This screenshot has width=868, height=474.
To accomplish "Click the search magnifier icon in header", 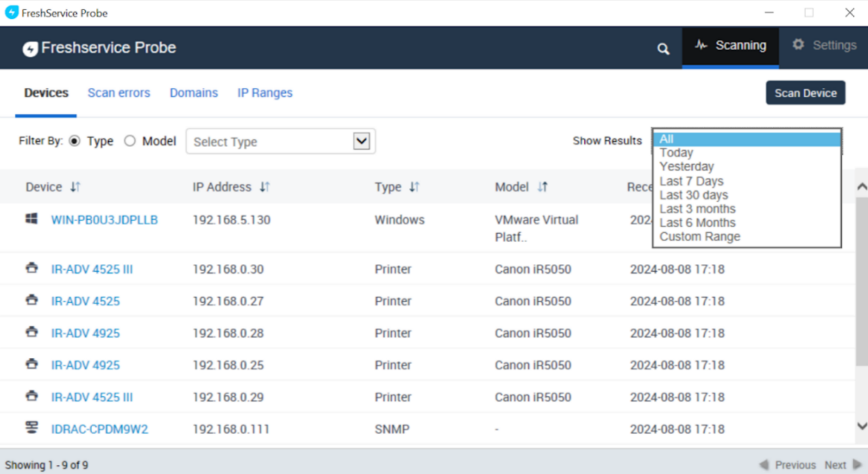I will (663, 49).
